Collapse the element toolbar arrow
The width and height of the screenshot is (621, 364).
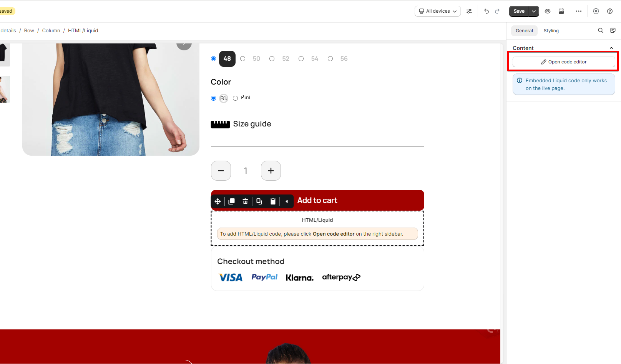287,201
